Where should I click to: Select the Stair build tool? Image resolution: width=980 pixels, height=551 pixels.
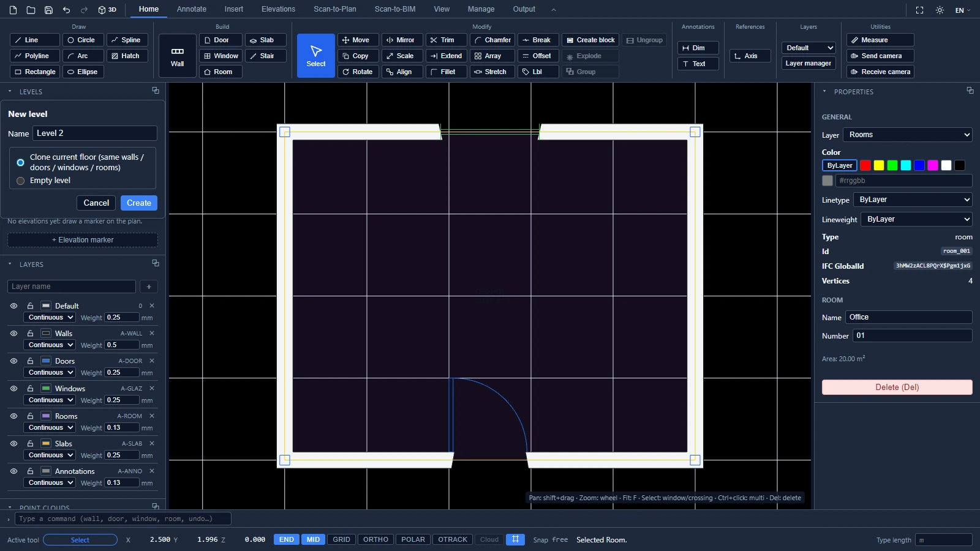266,56
